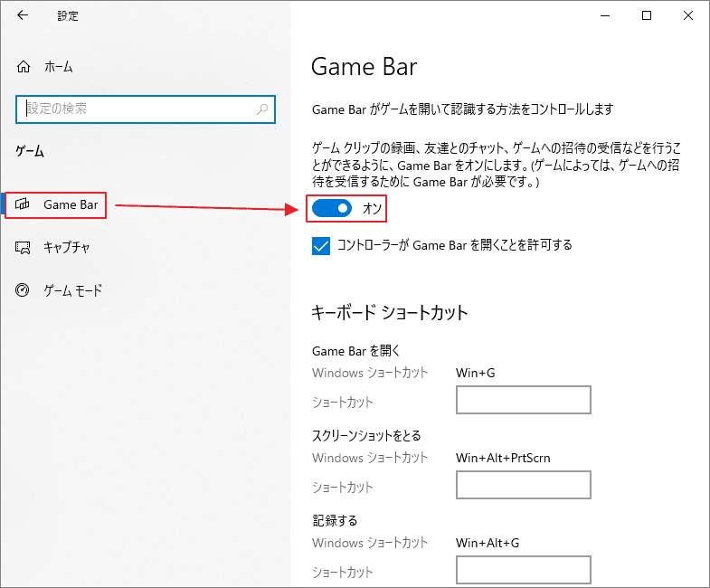The width and height of the screenshot is (710, 588).
Task: Click the Win+Alt+G shortcut text
Action: click(488, 543)
